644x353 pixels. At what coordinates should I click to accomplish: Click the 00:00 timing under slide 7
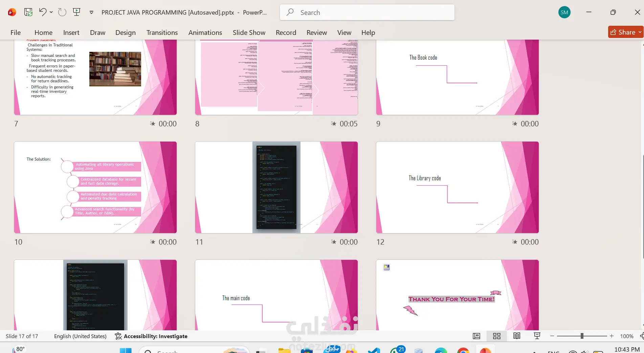(168, 124)
